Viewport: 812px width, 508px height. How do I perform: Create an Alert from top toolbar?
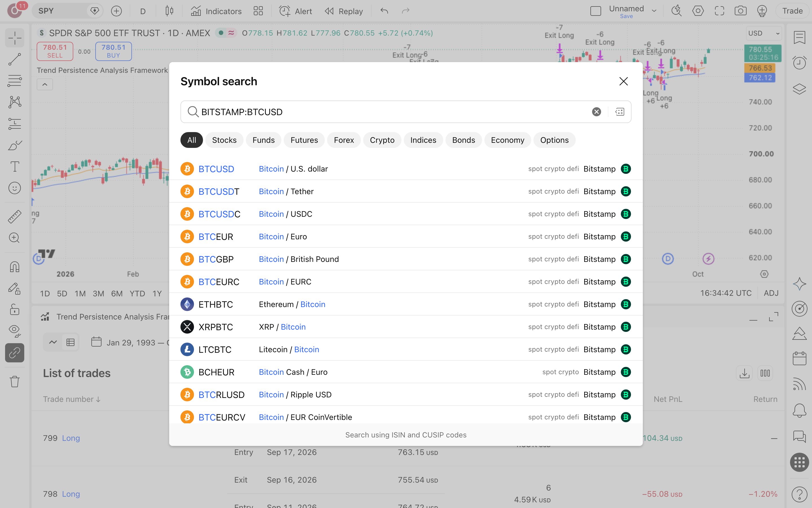click(x=295, y=11)
